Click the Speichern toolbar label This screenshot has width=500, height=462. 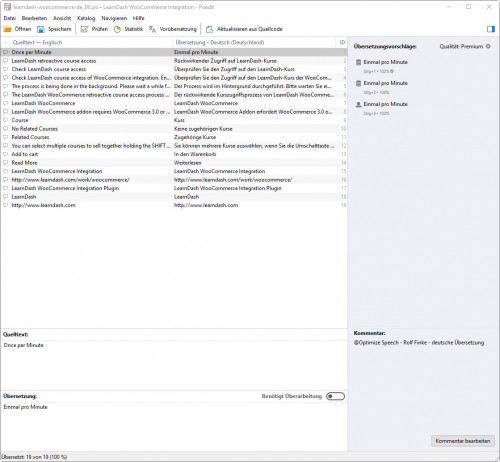pos(60,29)
